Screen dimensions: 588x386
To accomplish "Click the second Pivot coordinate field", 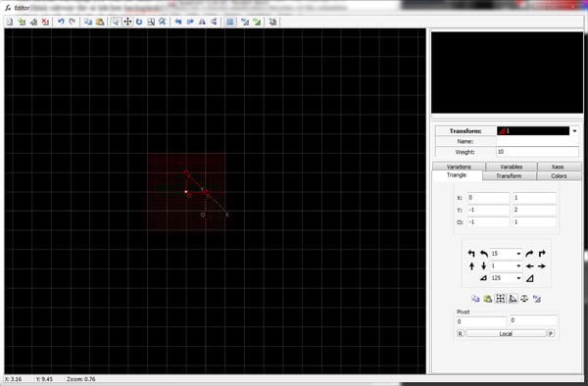I will [533, 320].
